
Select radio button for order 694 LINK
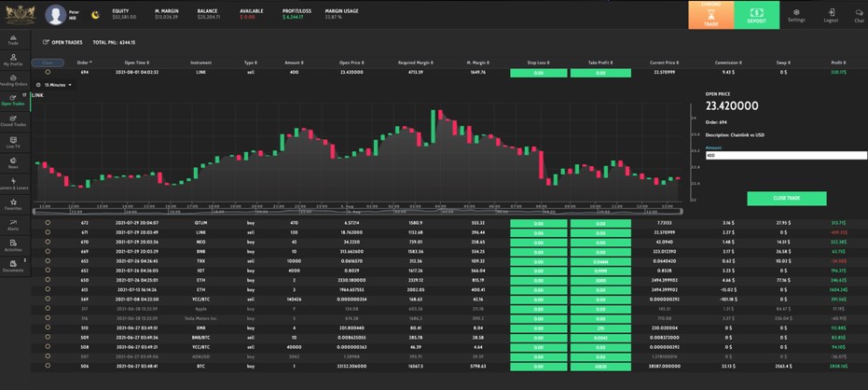click(x=48, y=72)
